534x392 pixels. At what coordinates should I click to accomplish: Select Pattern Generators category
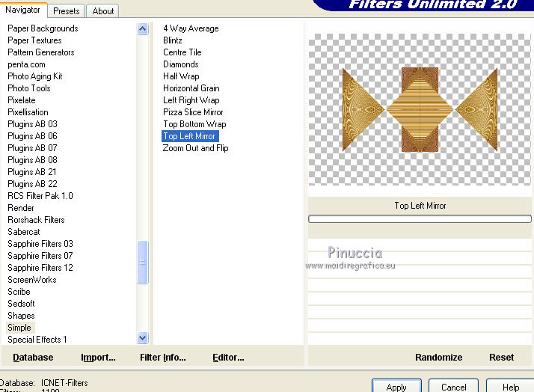coord(41,52)
